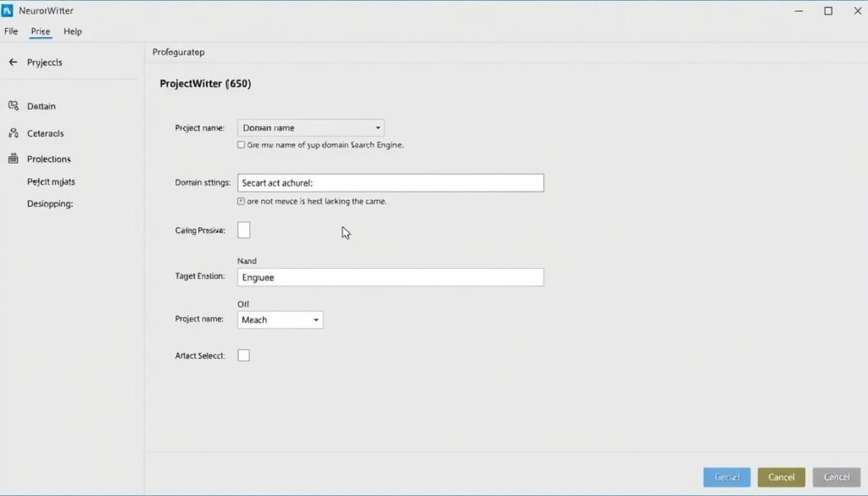
Task: Click the blue Gerisel button
Action: pyautogui.click(x=726, y=476)
